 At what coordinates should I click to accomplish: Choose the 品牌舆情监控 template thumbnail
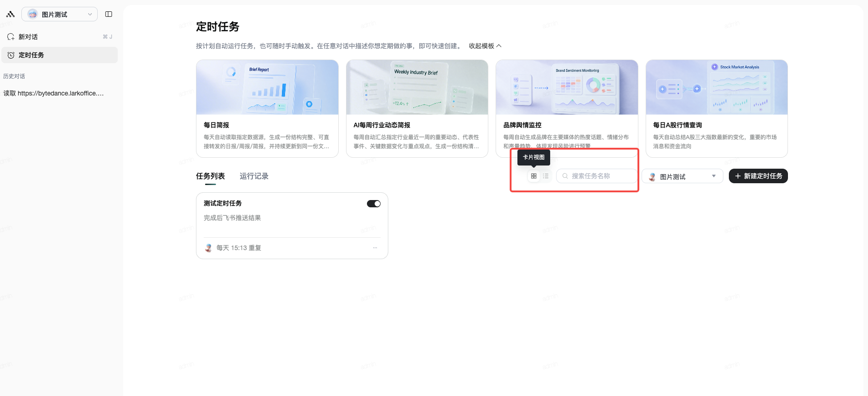click(x=567, y=87)
